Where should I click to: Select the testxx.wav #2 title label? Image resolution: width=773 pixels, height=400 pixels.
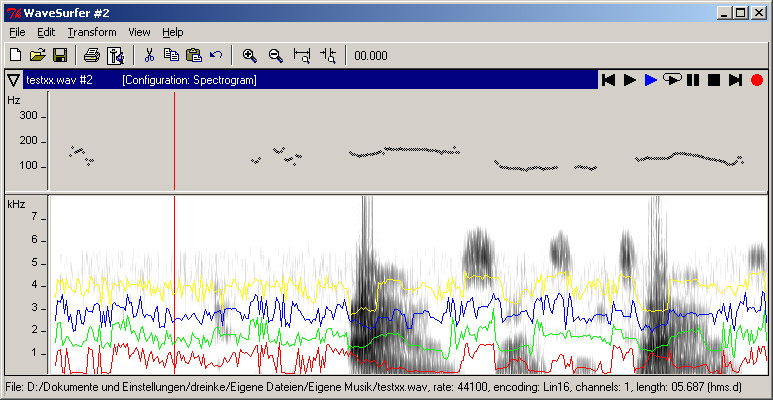[x=60, y=80]
